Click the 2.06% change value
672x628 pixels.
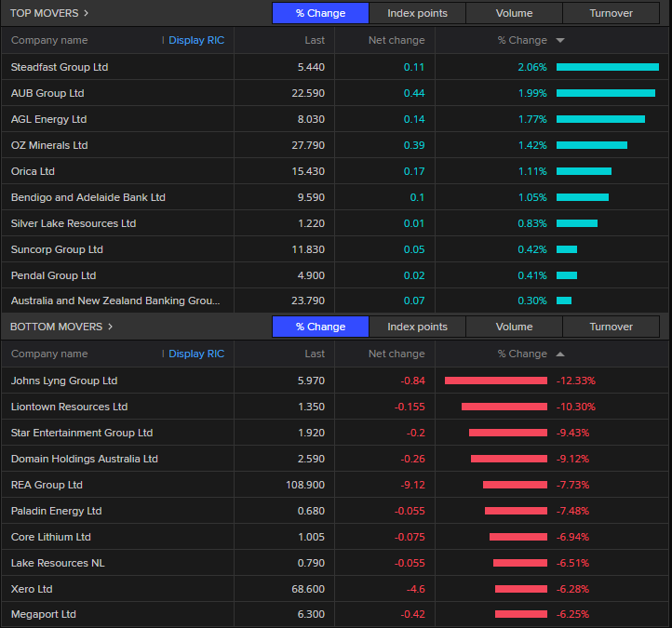(x=532, y=67)
